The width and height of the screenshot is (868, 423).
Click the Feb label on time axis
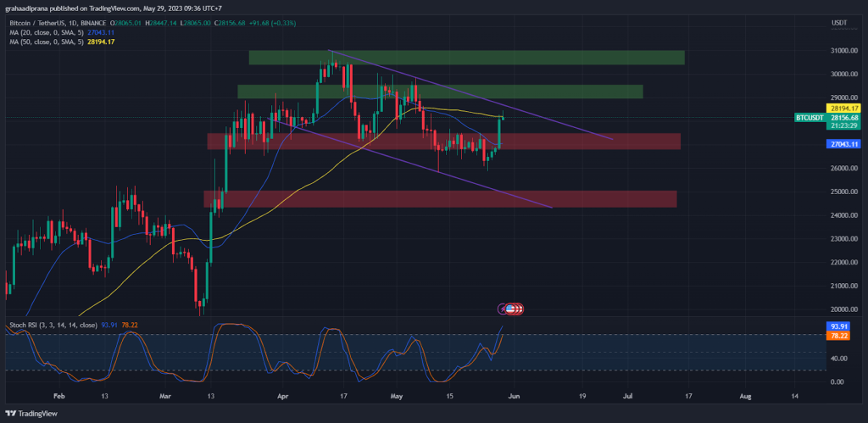[x=58, y=397]
